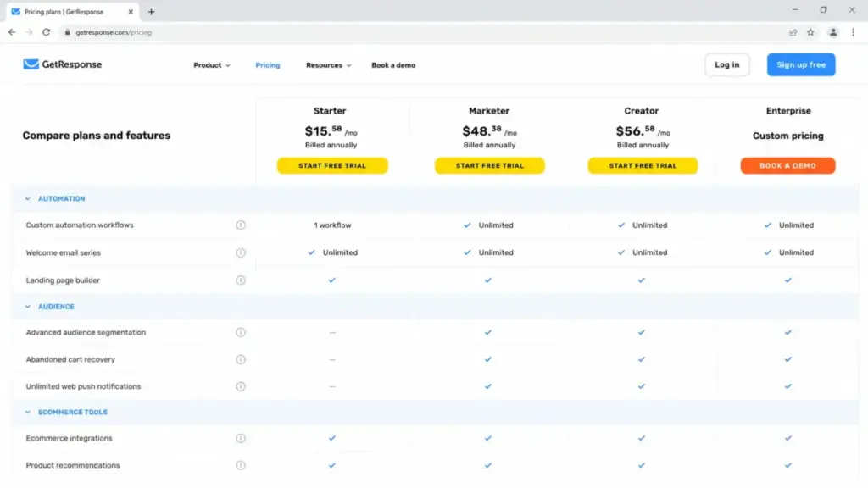The image size is (868, 488).
Task: Open the browser profile icon
Action: coord(833,32)
